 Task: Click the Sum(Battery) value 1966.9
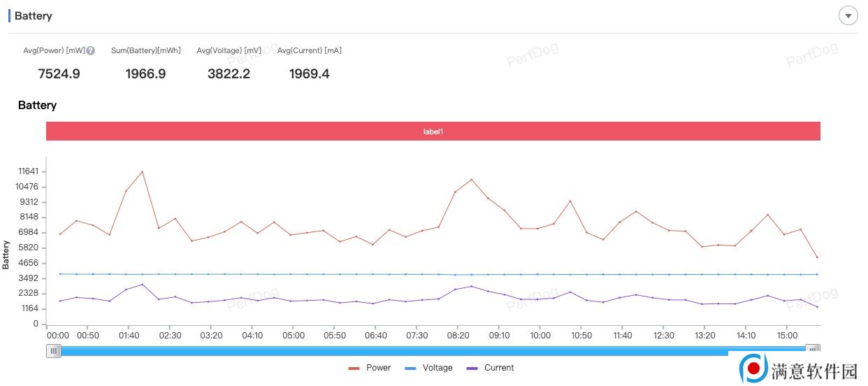pos(145,74)
